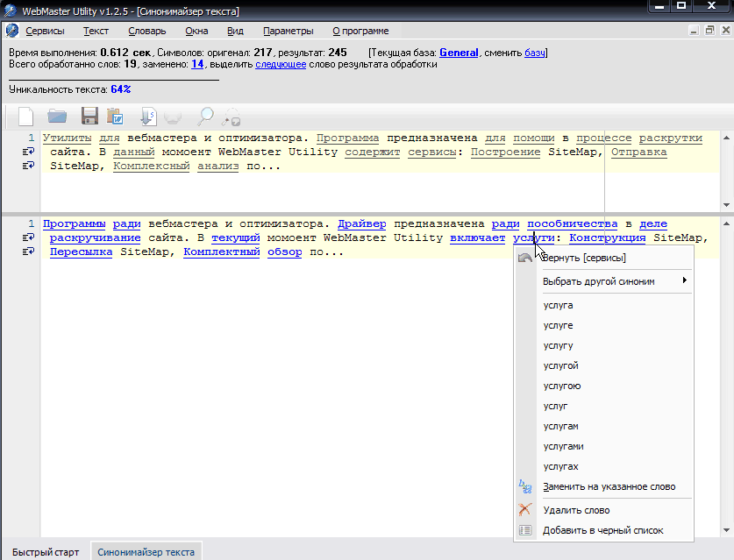Click the Paste from clipboard icon
734x560 pixels.
pos(115,116)
